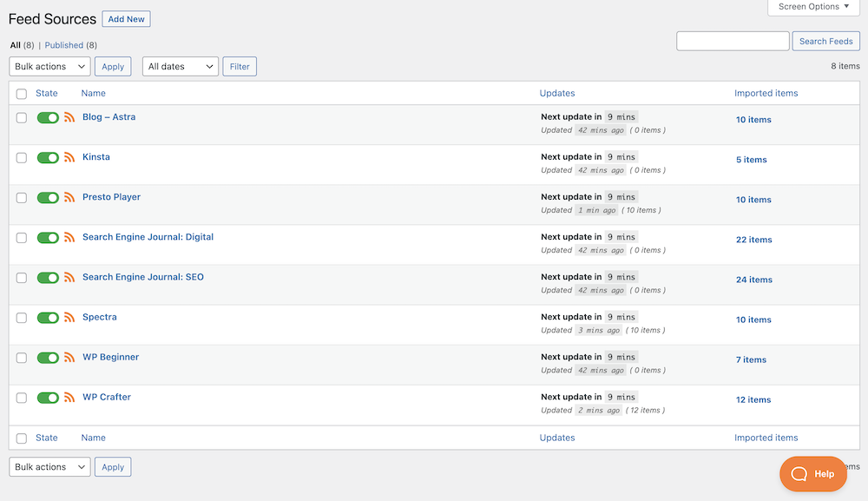Tick the Spectra row checkbox
Image resolution: width=868 pixels, height=501 pixels.
tap(22, 318)
